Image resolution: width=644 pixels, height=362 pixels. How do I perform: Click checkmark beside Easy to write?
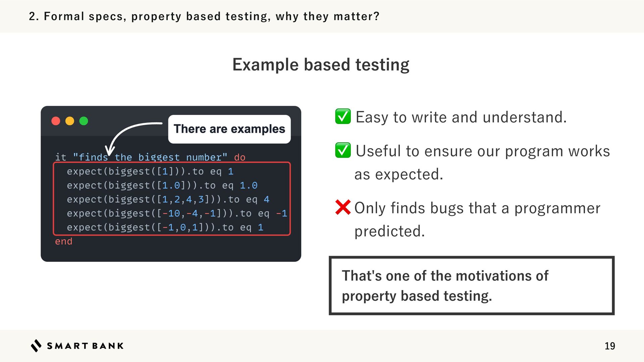click(x=343, y=116)
